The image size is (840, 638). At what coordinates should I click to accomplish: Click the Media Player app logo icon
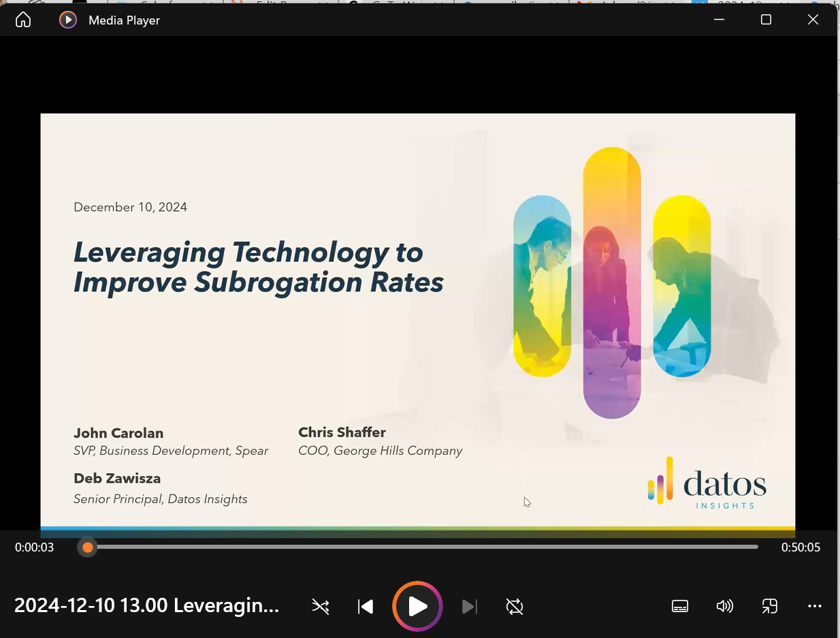coord(68,20)
